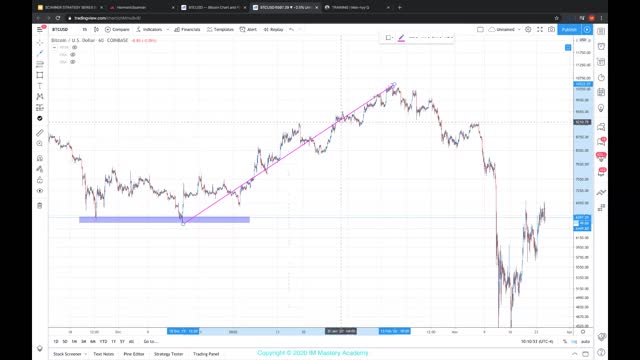640x360 pixels.
Task: Collapse the indicator legend
Action: (54, 47)
